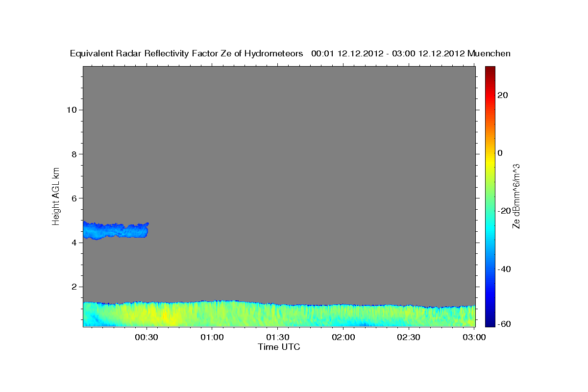Click the colorbar '20' tick label
The width and height of the screenshot is (588, 392).
[502, 95]
